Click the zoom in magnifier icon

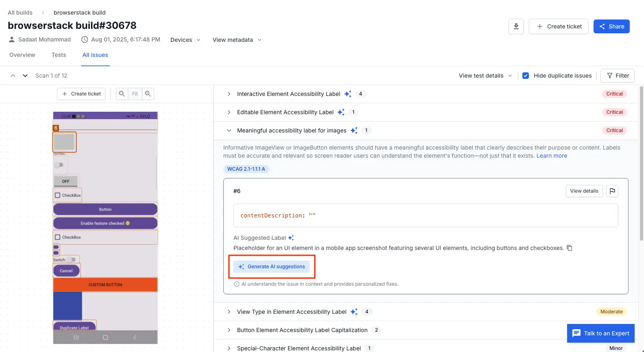pyautogui.click(x=148, y=94)
